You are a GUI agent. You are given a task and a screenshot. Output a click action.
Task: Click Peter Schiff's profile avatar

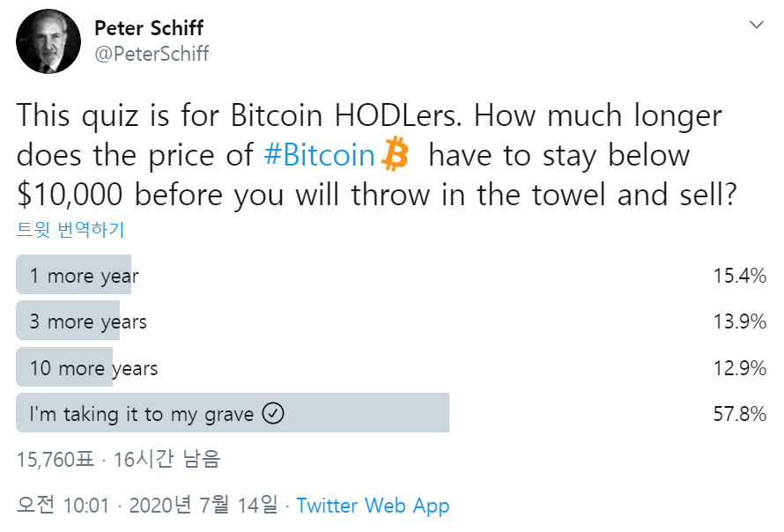(x=48, y=41)
